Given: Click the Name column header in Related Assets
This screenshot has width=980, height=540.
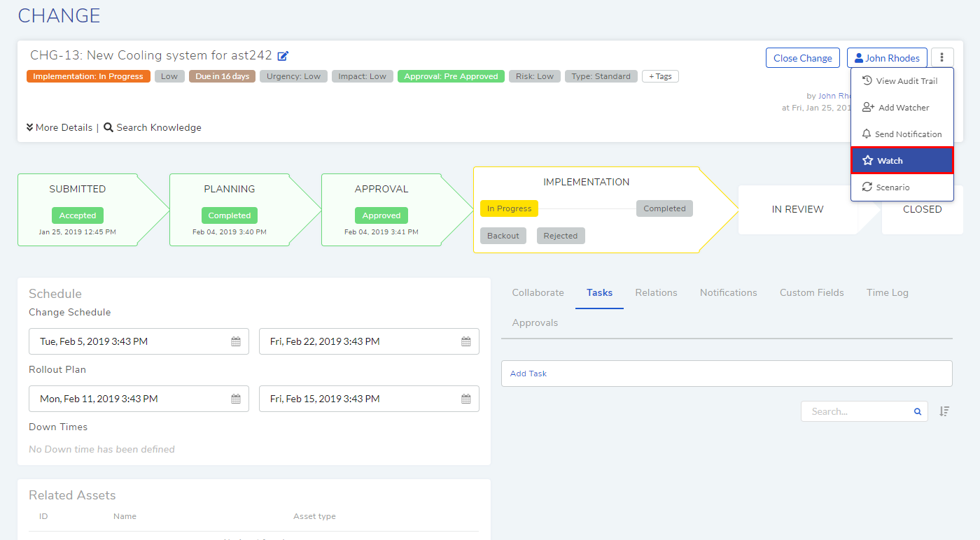Looking at the screenshot, I should coord(125,516).
